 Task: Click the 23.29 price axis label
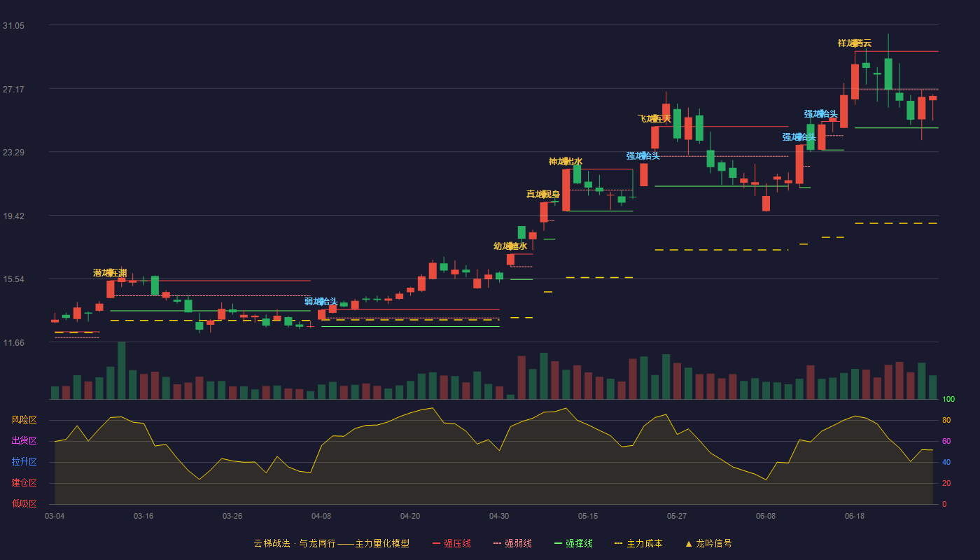[13, 153]
